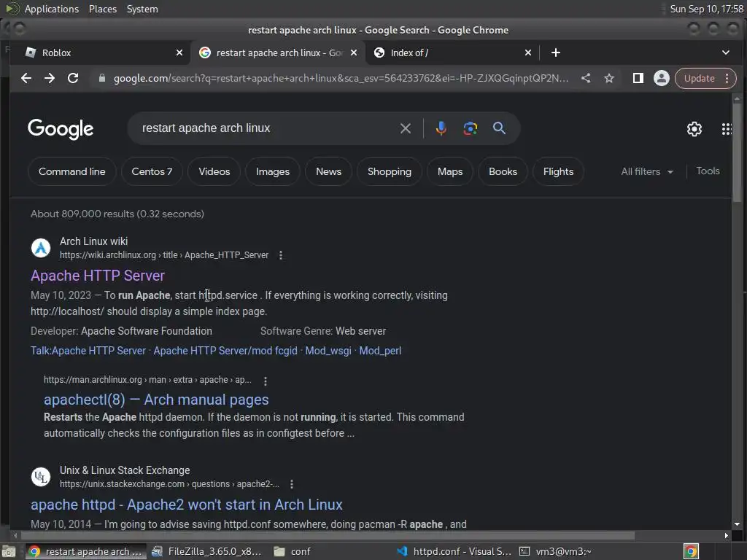
Task: Open Chrome three-dot menu beside Update
Action: [727, 78]
